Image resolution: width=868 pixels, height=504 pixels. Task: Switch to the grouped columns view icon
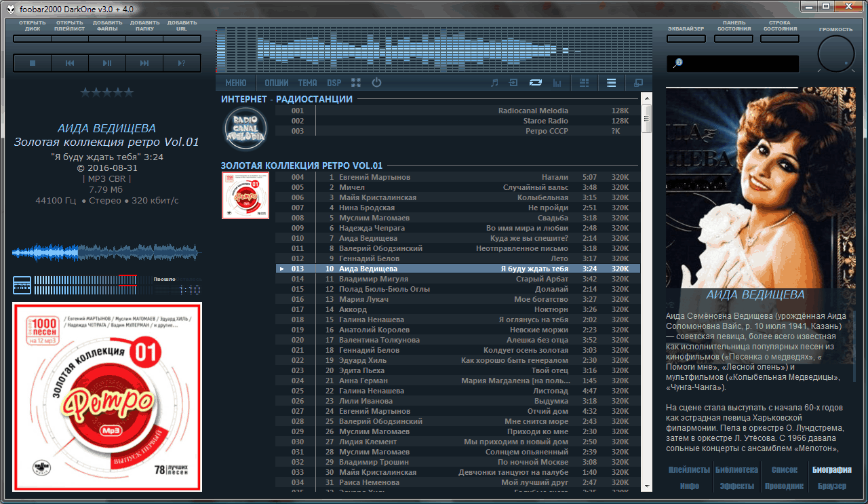(584, 83)
